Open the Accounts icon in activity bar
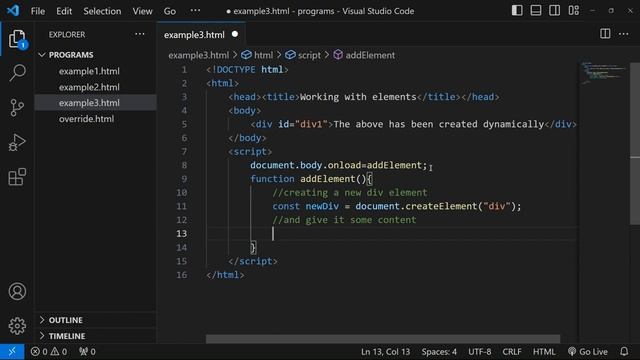 (17, 291)
